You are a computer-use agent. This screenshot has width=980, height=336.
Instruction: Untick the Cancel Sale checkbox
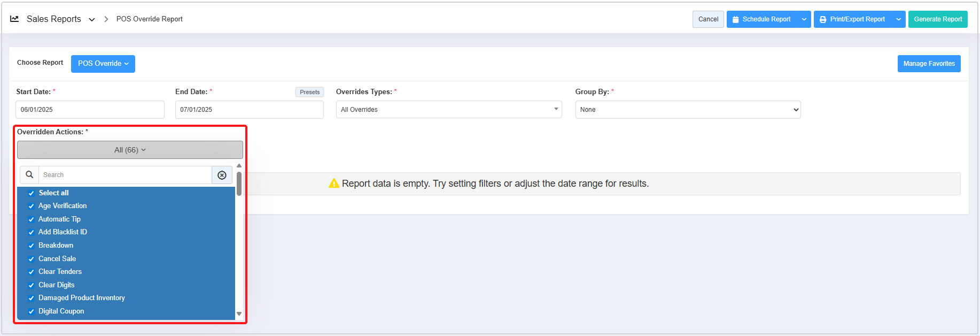[31, 259]
